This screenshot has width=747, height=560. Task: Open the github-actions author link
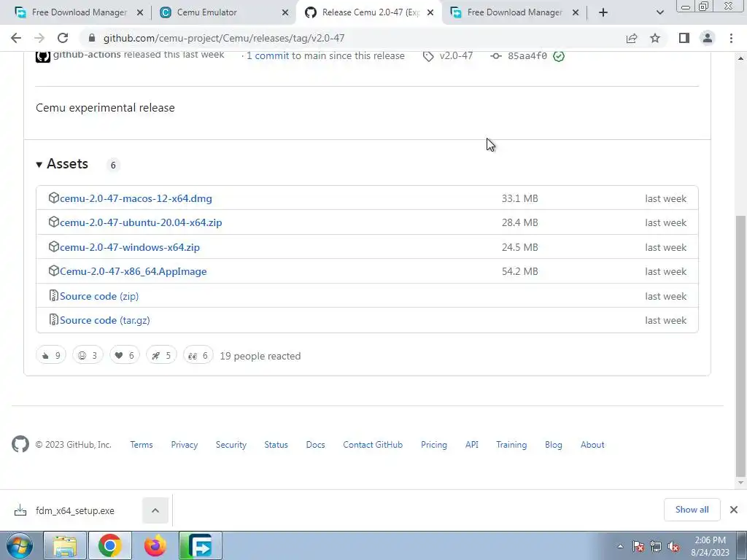pyautogui.click(x=87, y=55)
